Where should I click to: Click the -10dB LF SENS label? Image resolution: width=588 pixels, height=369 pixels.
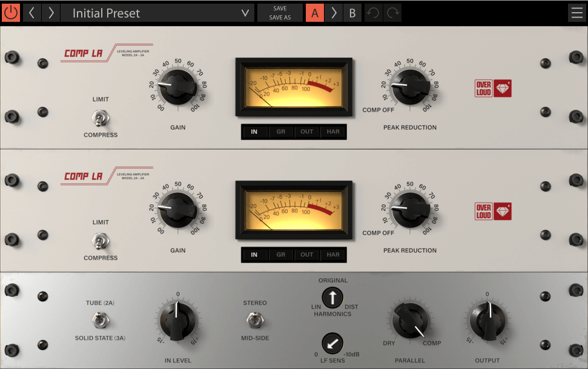click(x=351, y=354)
